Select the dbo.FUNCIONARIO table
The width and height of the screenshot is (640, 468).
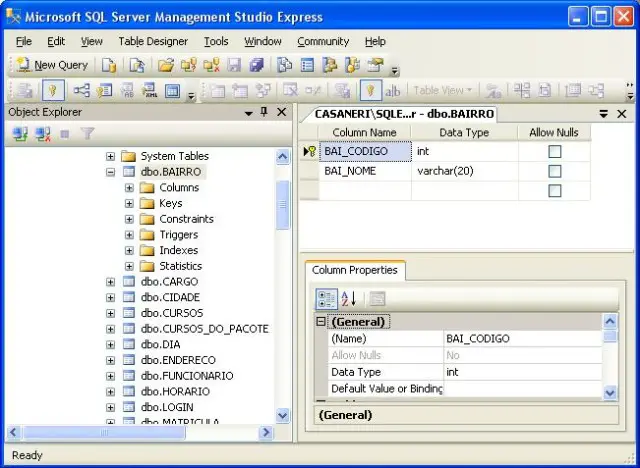[x=186, y=376]
